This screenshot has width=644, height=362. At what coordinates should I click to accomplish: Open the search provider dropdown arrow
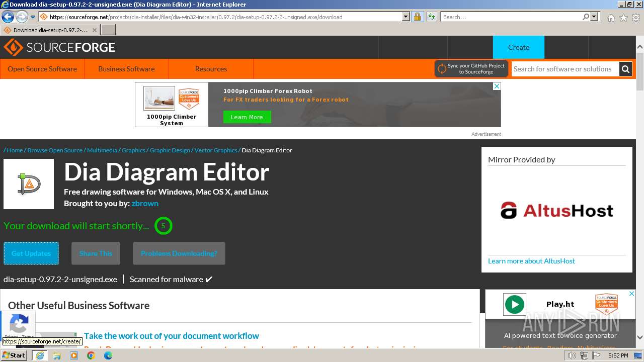pos(594,17)
